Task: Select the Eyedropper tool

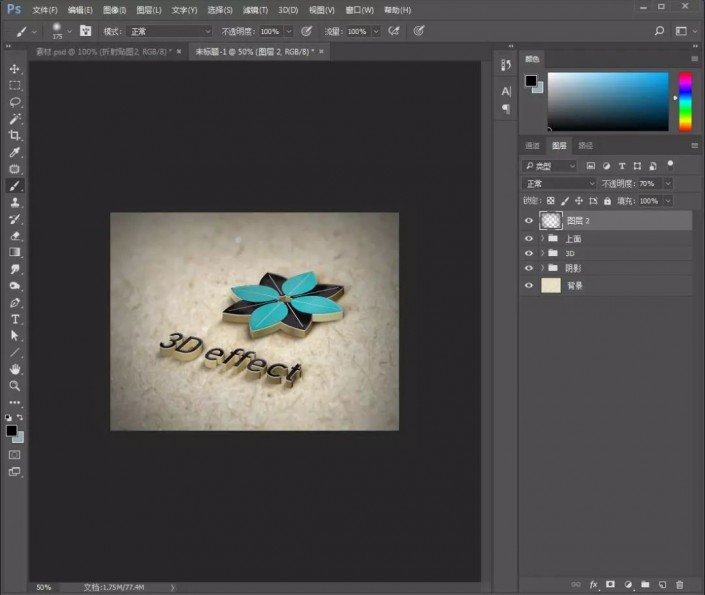Action: click(14, 152)
